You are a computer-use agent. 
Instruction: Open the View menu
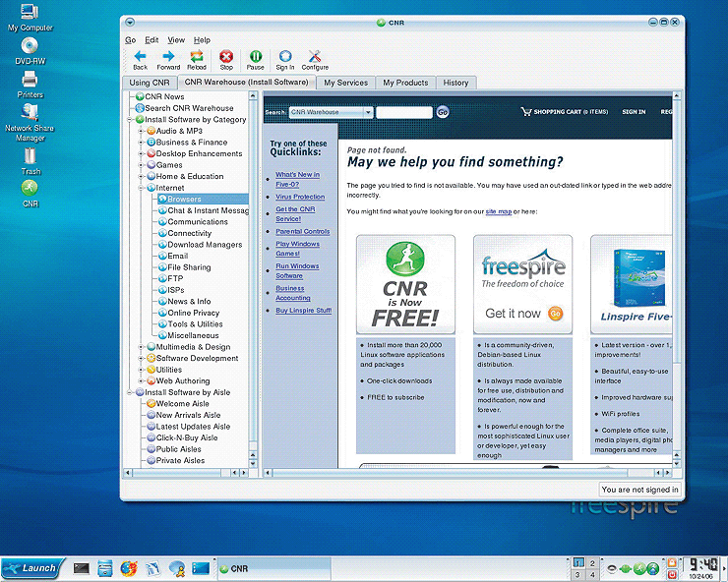(176, 40)
